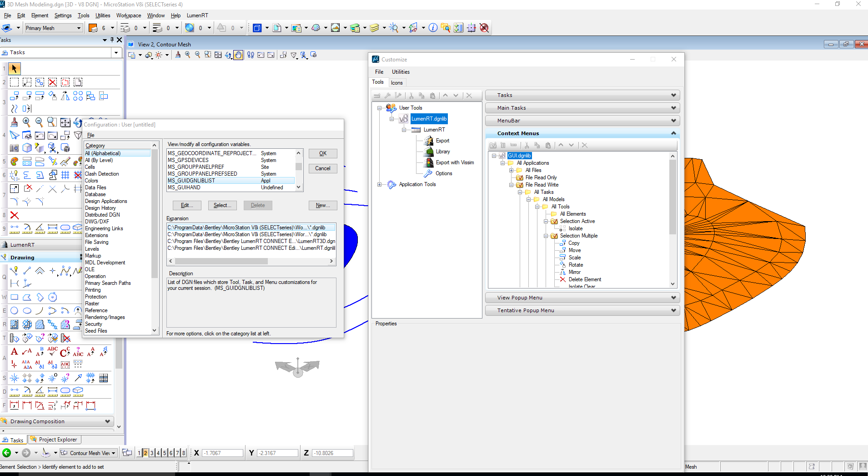Viewport: 868px width, 476px height.
Task: Open the Primary Mesh active level dropdown
Action: 79,28
